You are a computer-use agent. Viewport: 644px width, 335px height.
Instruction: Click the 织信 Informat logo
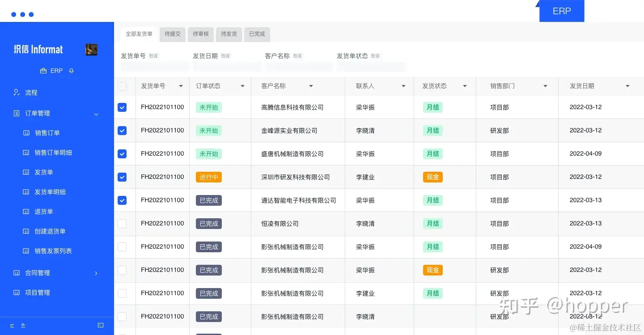click(x=38, y=49)
